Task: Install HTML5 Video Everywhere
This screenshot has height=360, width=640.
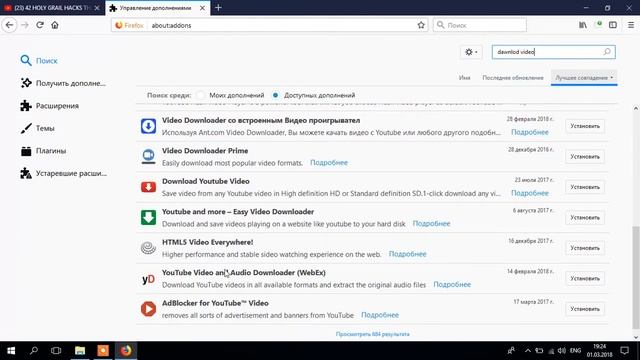Action: point(585,248)
